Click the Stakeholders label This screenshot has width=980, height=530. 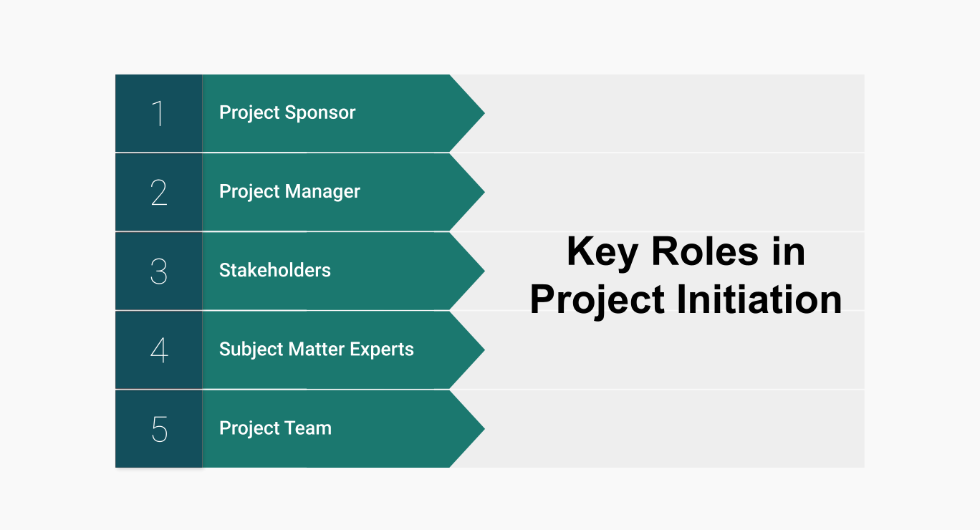click(x=275, y=270)
